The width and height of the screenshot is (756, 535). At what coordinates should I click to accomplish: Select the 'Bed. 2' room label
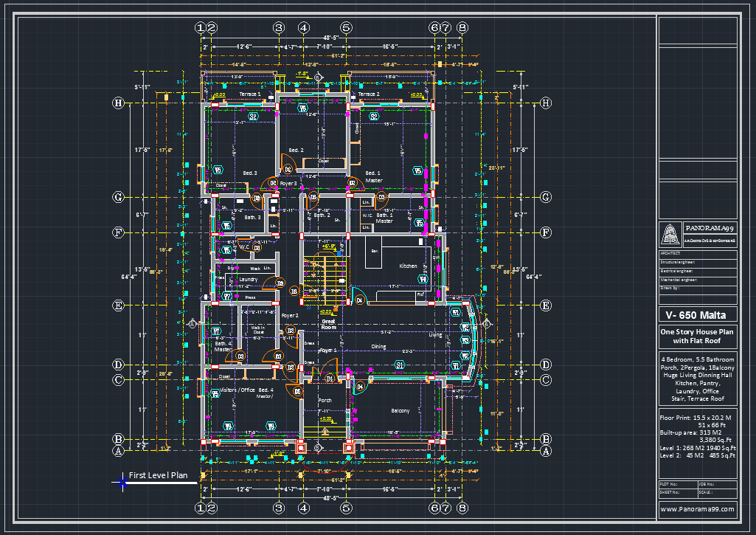tap(296, 150)
